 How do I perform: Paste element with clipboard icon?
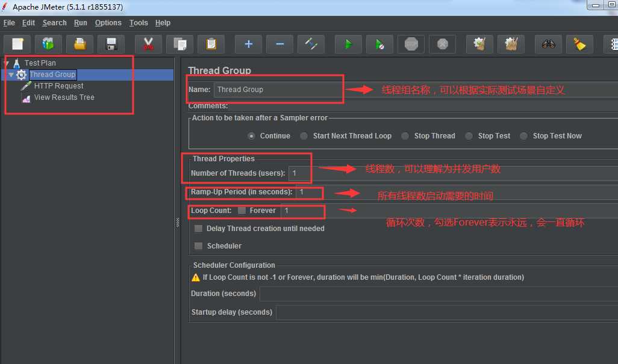211,44
